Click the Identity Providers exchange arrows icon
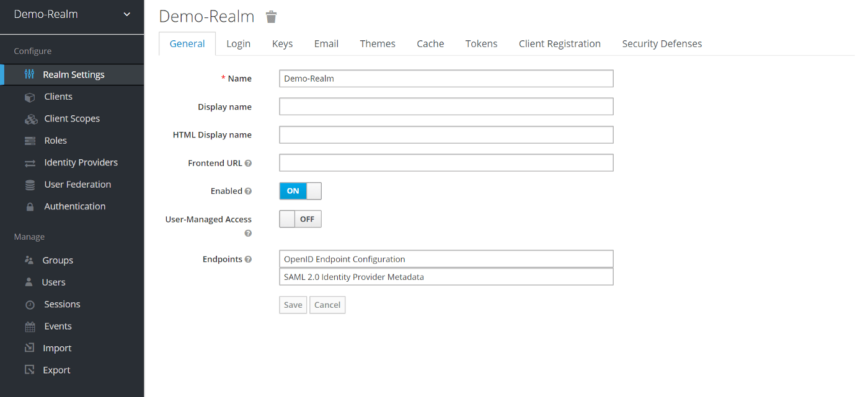 (30, 163)
